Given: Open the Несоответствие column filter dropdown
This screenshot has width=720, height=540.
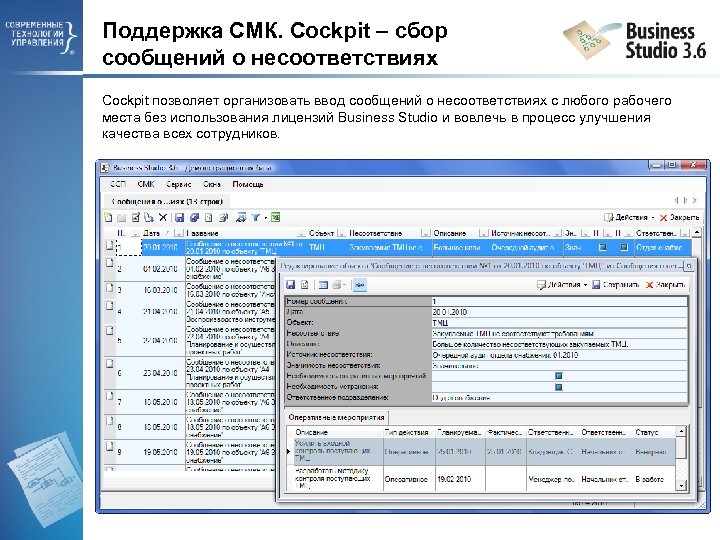Looking at the screenshot, I should [425, 233].
